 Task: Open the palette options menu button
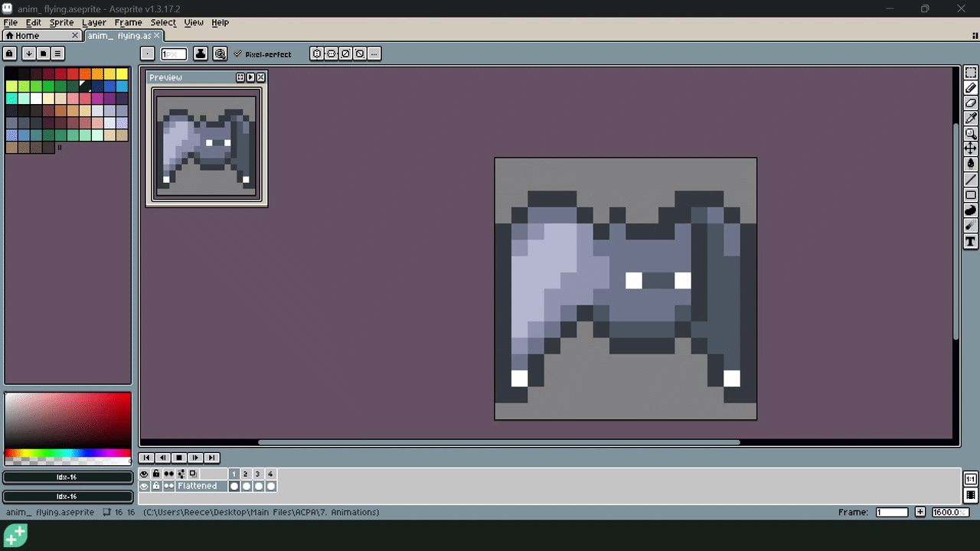(x=57, y=54)
